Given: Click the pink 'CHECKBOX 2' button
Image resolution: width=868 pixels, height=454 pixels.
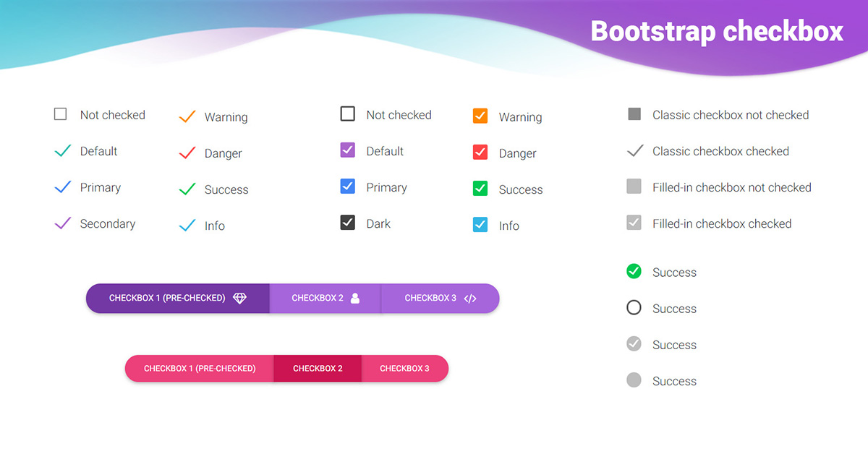Looking at the screenshot, I should coord(318,368).
